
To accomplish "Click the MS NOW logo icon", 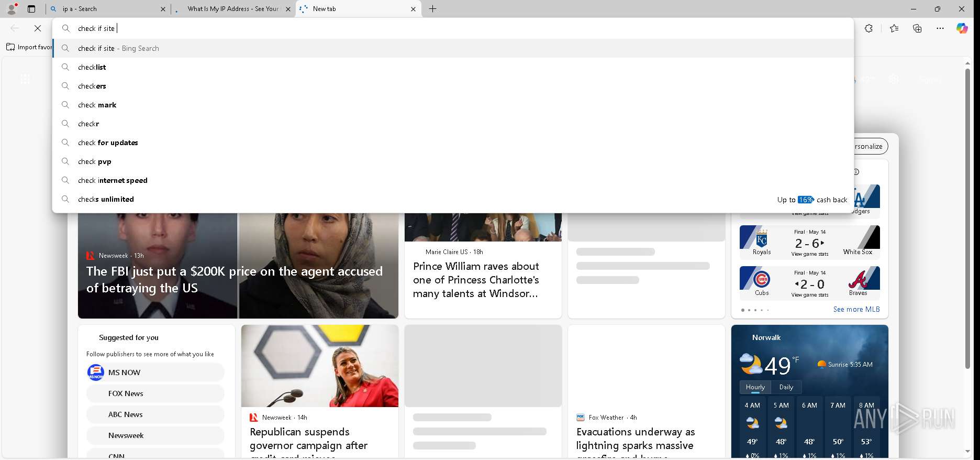I will tap(96, 373).
